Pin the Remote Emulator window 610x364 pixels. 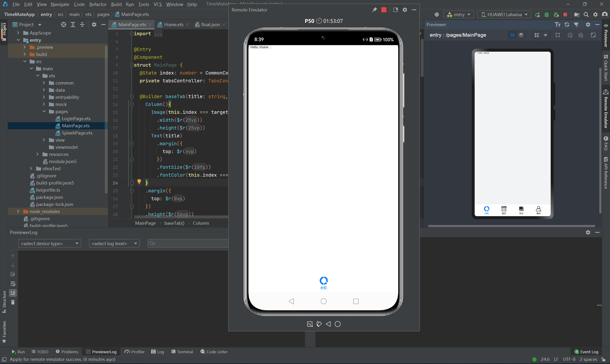(374, 10)
